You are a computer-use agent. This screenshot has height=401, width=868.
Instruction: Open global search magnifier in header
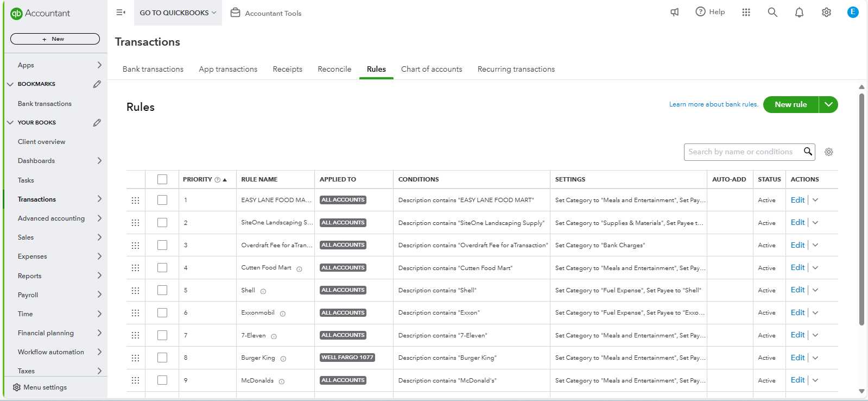tap(772, 12)
